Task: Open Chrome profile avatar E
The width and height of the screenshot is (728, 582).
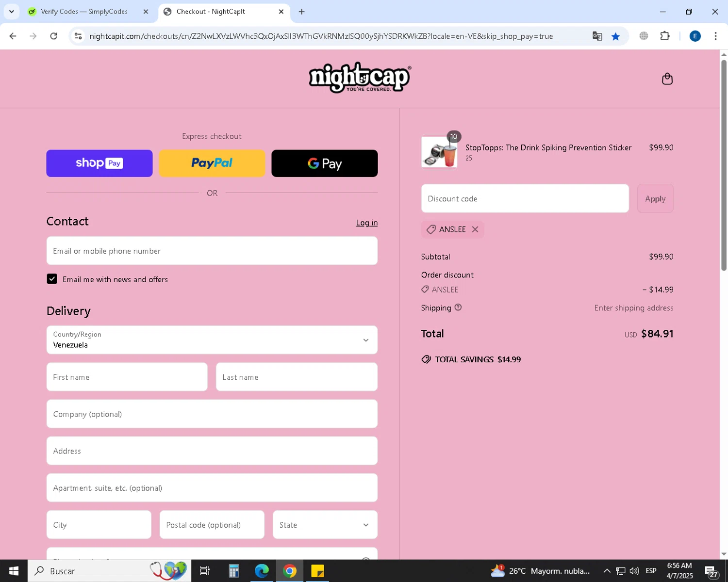Action: pyautogui.click(x=695, y=36)
